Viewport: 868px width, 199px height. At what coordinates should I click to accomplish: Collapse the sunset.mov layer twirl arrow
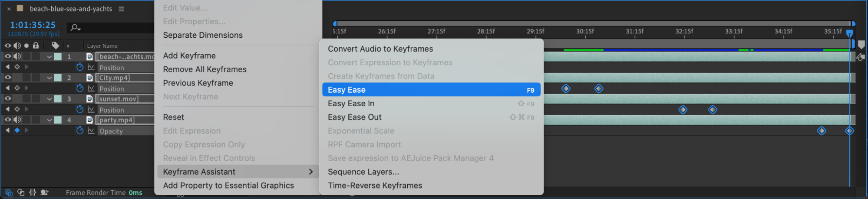tap(49, 99)
